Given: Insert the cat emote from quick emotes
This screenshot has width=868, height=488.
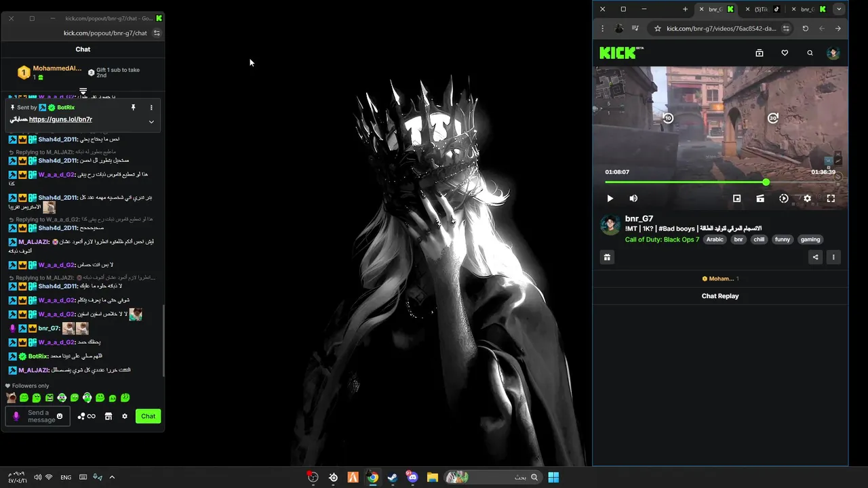Looking at the screenshot, I should (x=11, y=398).
